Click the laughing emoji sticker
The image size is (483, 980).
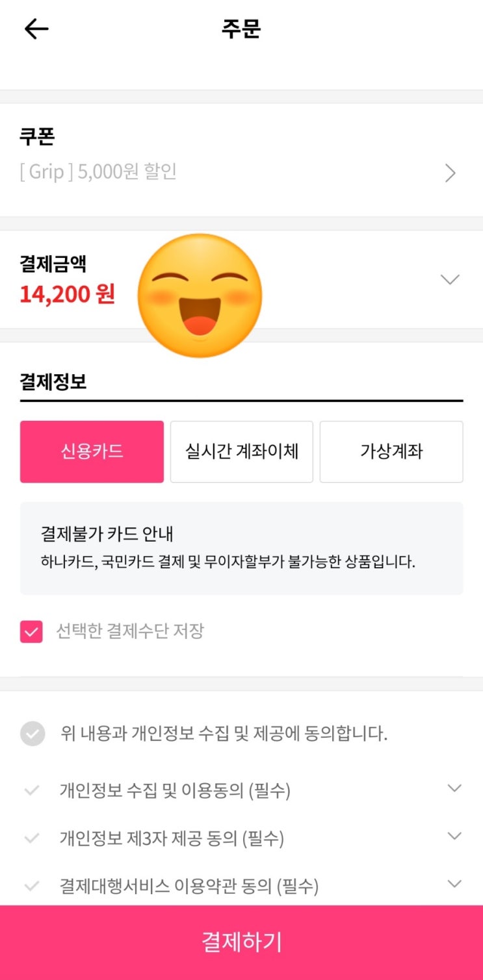(x=200, y=295)
